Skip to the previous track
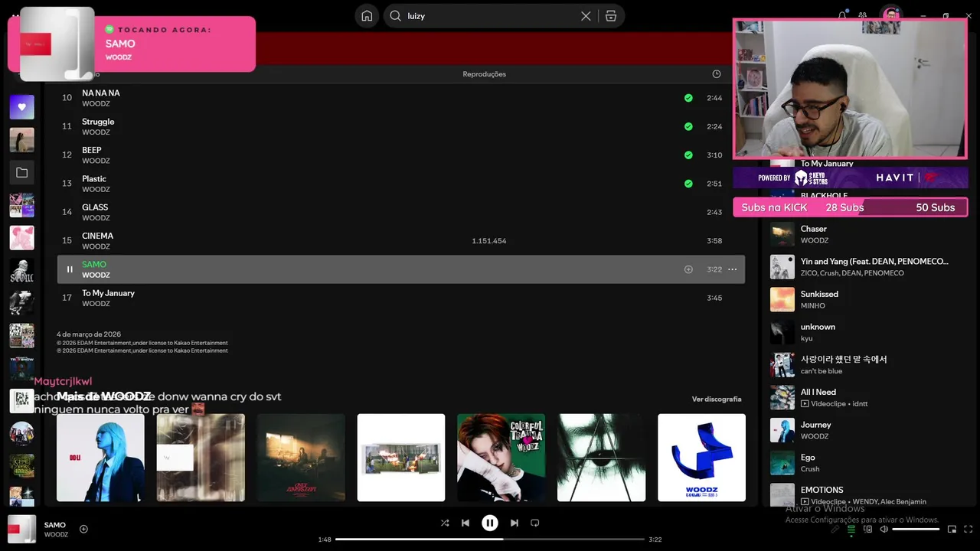This screenshot has height=551, width=980. (465, 523)
